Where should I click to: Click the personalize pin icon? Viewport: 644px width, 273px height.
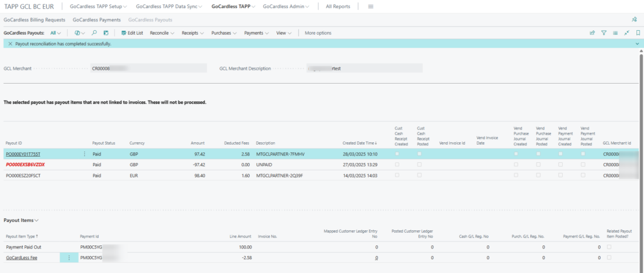(x=634, y=19)
